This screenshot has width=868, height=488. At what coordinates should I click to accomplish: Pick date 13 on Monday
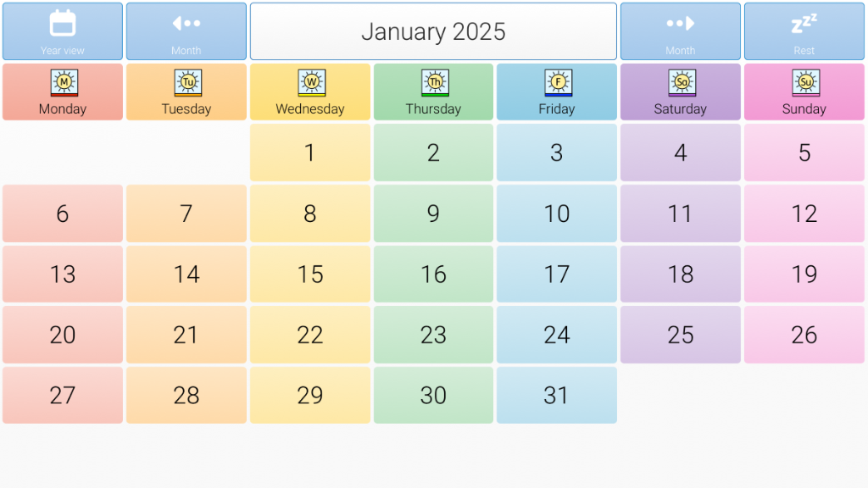pyautogui.click(x=63, y=274)
